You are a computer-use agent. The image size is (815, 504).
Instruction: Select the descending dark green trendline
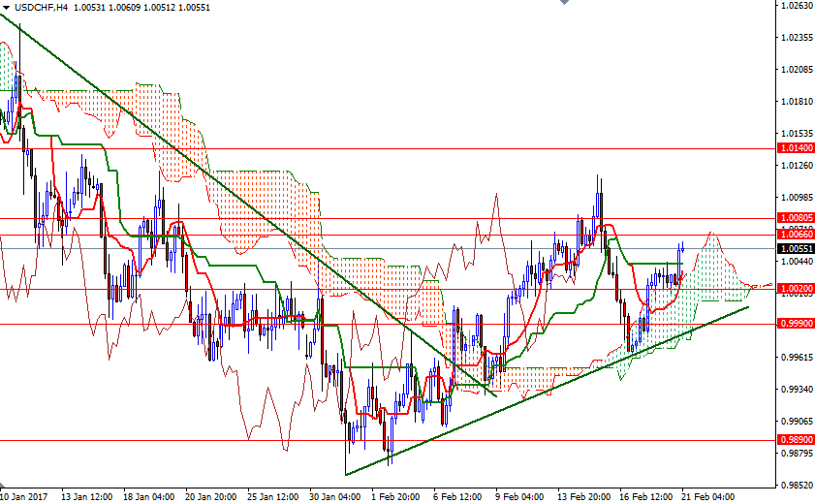coord(248,205)
